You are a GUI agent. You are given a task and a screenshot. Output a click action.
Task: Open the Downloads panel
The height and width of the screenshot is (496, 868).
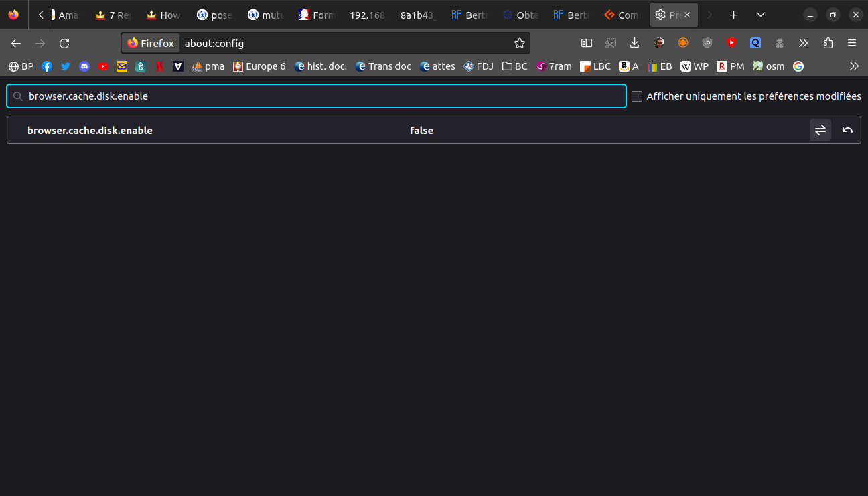(x=635, y=43)
